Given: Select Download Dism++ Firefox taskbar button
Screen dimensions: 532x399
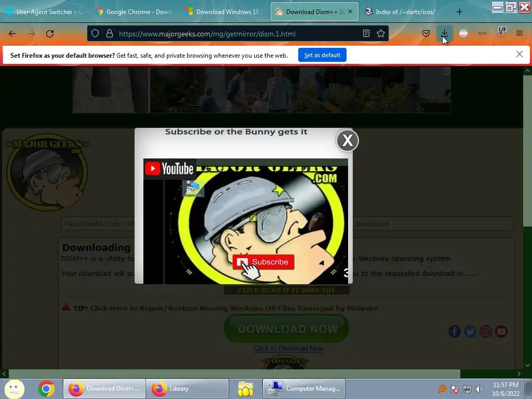Looking at the screenshot, I should [x=104, y=389].
